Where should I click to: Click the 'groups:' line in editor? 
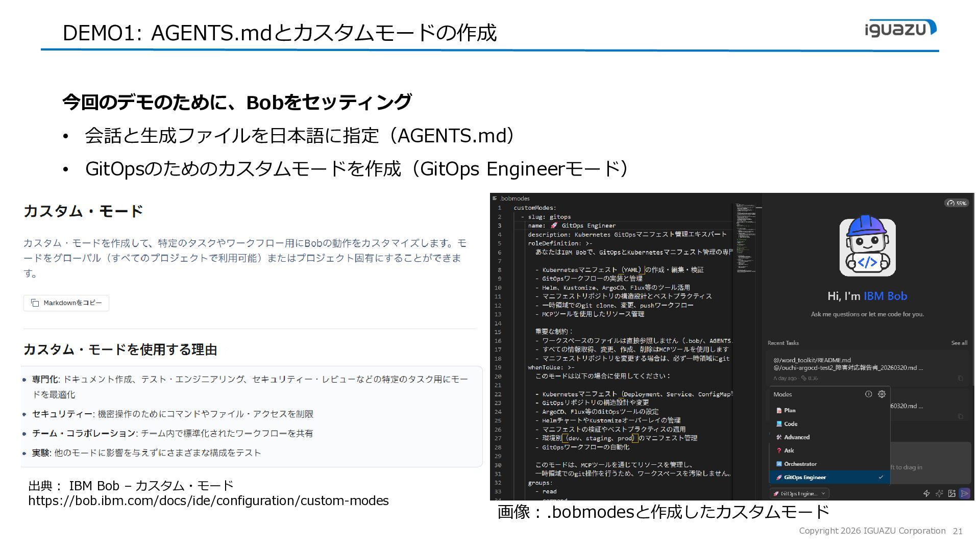540,483
